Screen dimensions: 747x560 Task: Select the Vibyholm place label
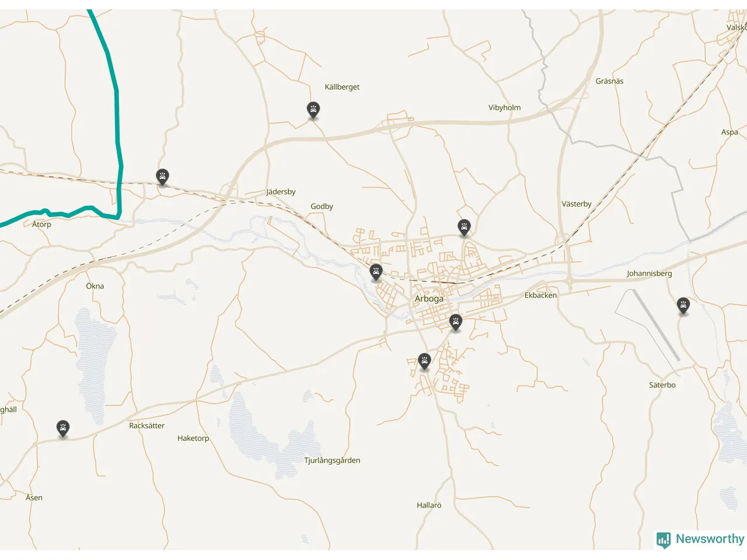click(505, 107)
